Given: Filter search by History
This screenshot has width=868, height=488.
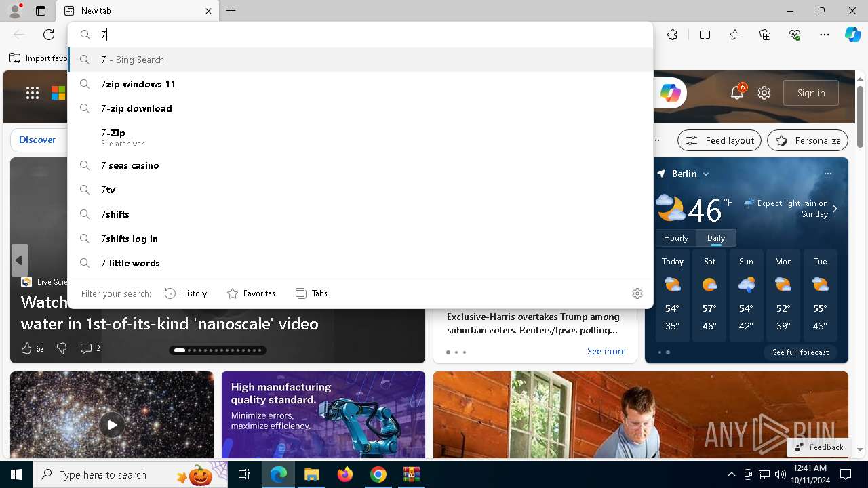Looking at the screenshot, I should (186, 293).
